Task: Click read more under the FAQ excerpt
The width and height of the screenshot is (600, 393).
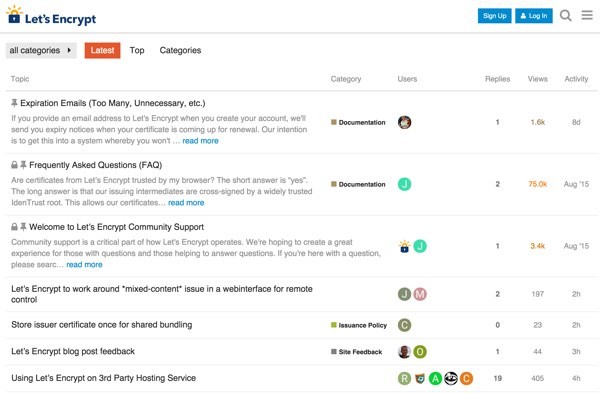Action: click(x=186, y=203)
